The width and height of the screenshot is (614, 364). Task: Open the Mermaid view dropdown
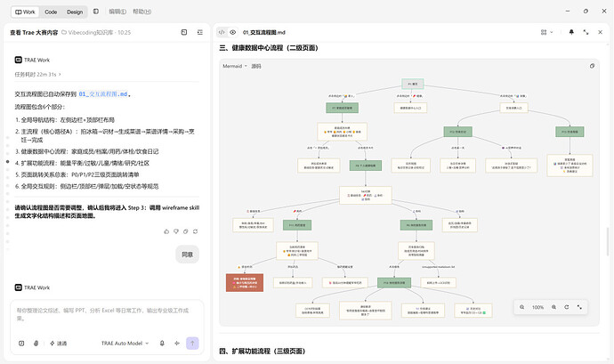tap(235, 66)
